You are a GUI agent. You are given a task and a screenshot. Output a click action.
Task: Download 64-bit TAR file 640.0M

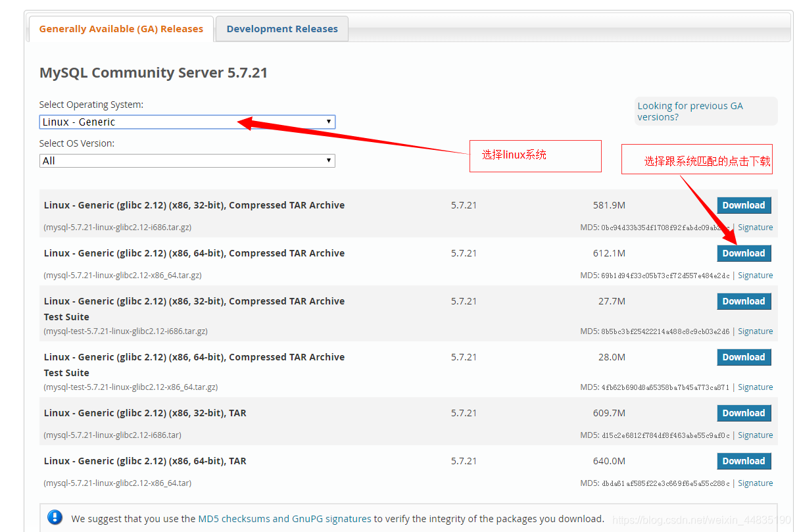pos(744,461)
